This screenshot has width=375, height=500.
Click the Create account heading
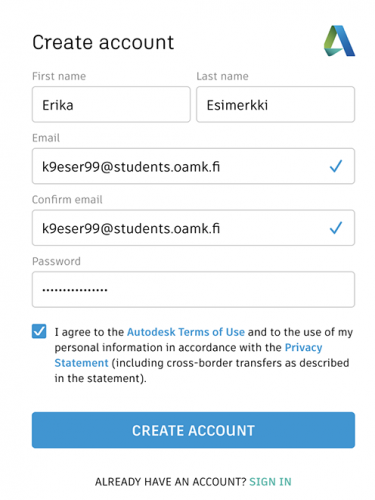point(103,42)
